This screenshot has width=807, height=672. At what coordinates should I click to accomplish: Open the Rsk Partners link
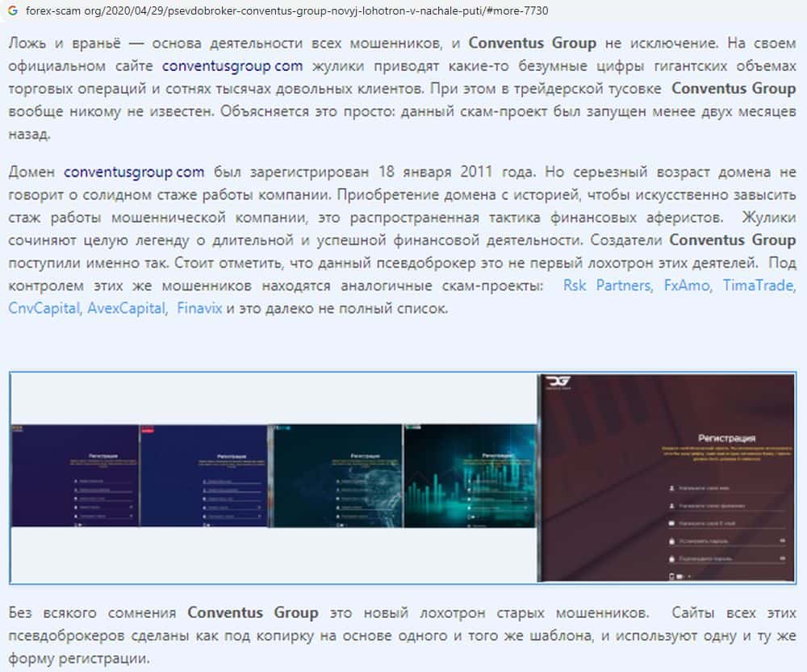tap(608, 285)
